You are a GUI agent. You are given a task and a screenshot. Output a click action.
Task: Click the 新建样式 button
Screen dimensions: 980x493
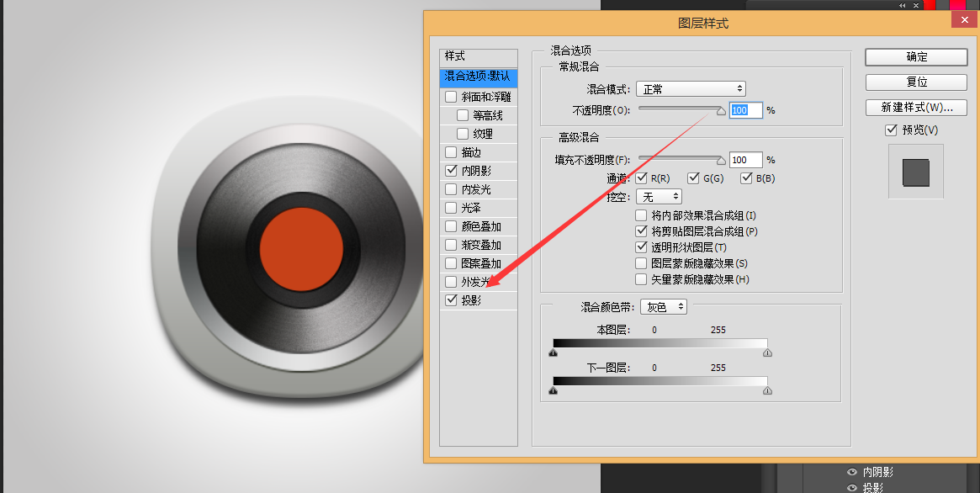click(916, 108)
